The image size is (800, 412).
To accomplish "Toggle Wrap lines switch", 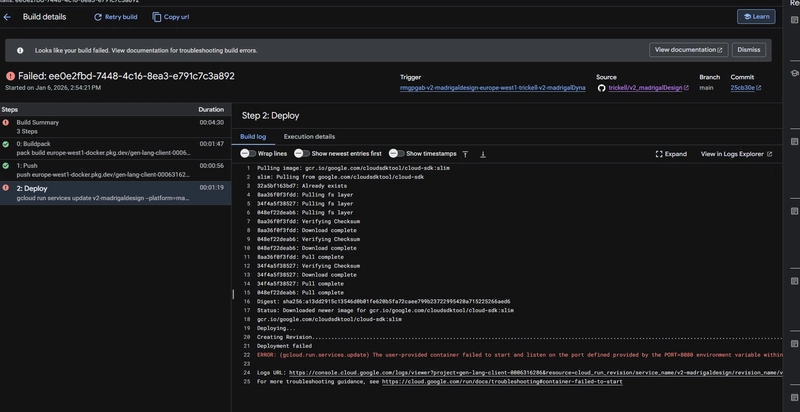I will 249,154.
